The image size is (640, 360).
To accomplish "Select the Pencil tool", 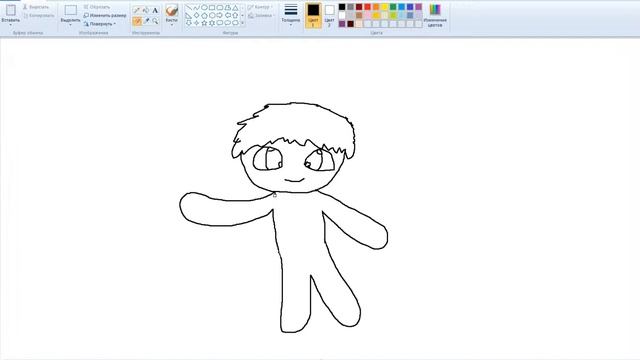I will pos(136,10).
